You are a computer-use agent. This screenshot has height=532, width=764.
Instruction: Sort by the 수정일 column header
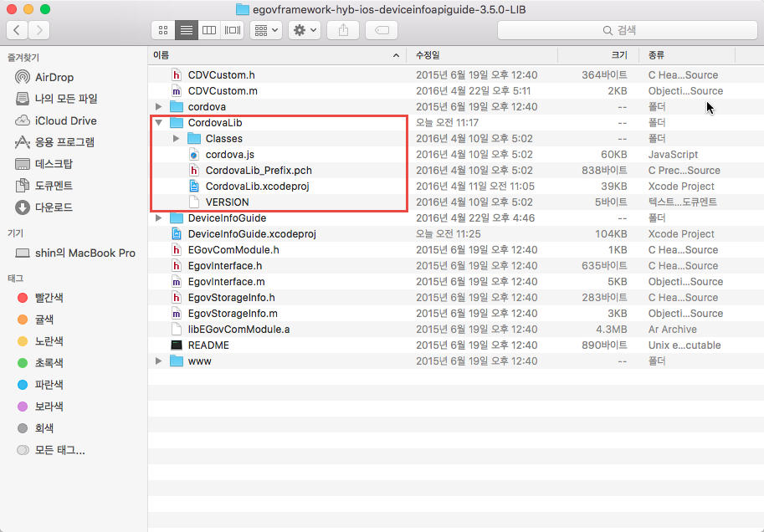point(427,55)
